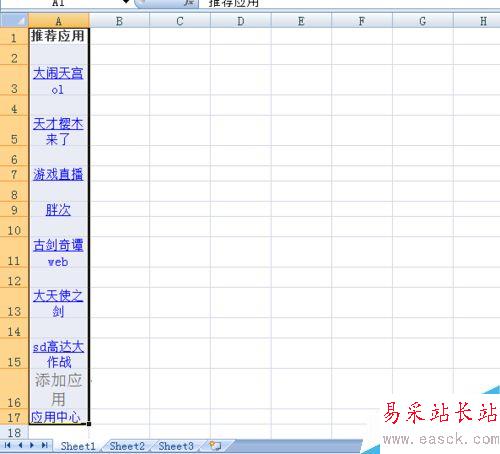The width and height of the screenshot is (500, 454).
Task: Switch to the Sheet2 tab
Action: point(127,446)
